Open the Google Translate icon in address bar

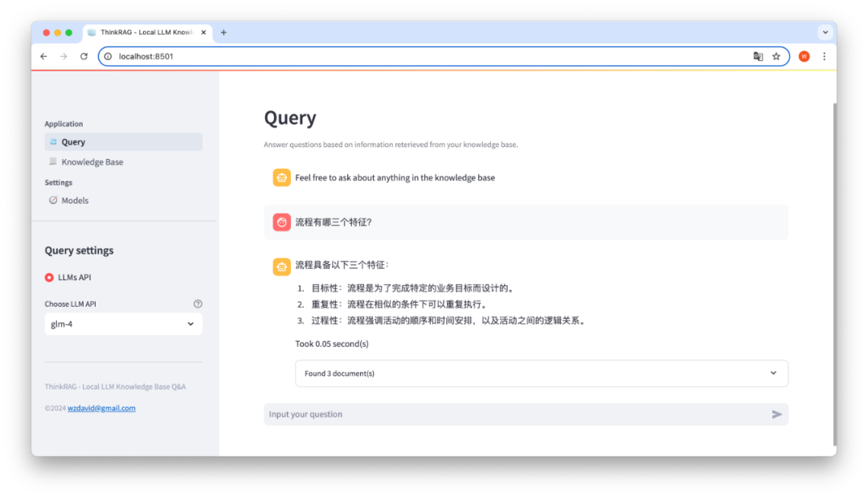tap(757, 56)
